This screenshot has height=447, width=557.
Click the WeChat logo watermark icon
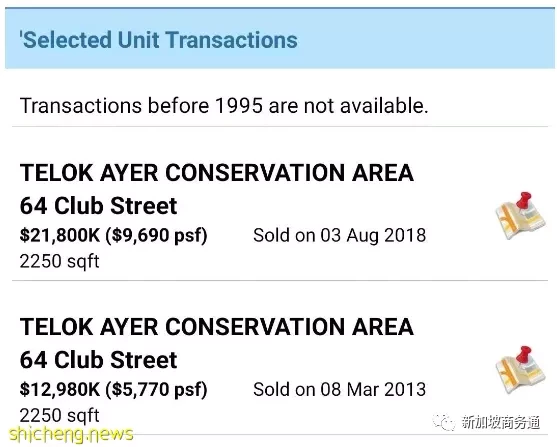443,422
